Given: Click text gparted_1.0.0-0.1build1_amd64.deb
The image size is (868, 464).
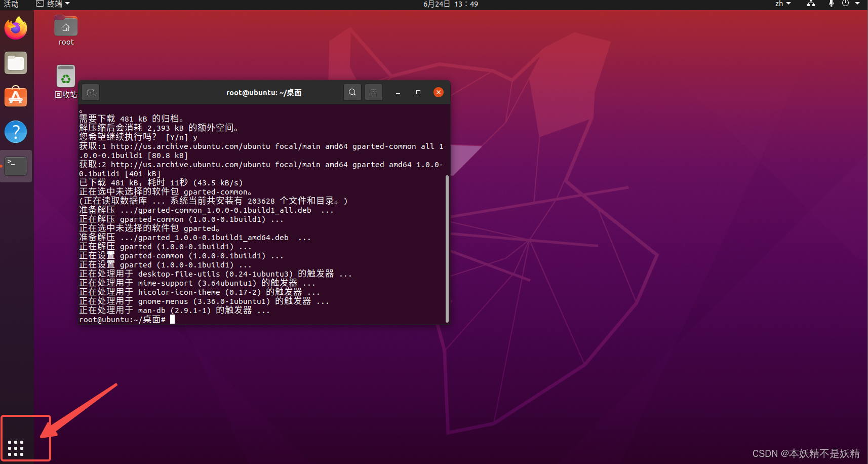Looking at the screenshot, I should click(x=213, y=238).
